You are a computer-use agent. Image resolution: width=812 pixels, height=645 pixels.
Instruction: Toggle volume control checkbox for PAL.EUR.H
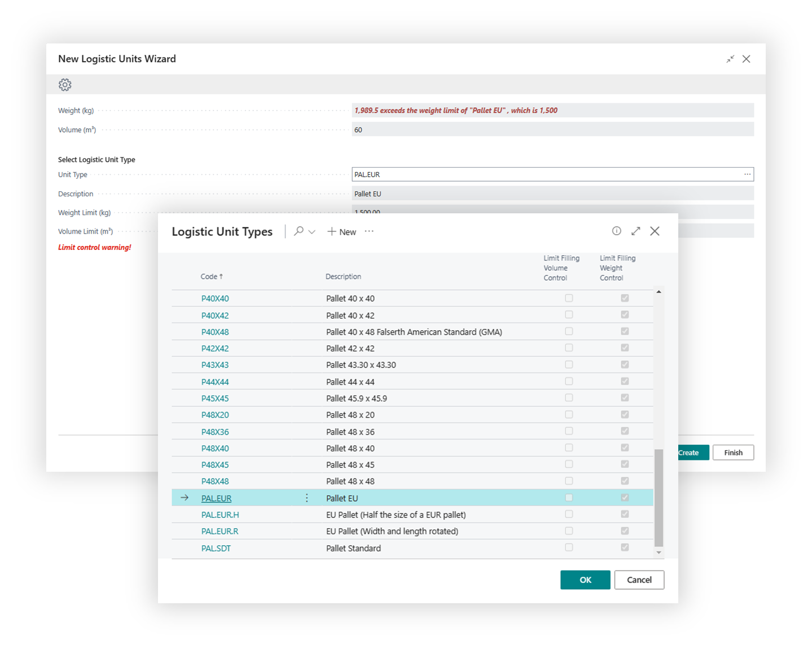[569, 514]
